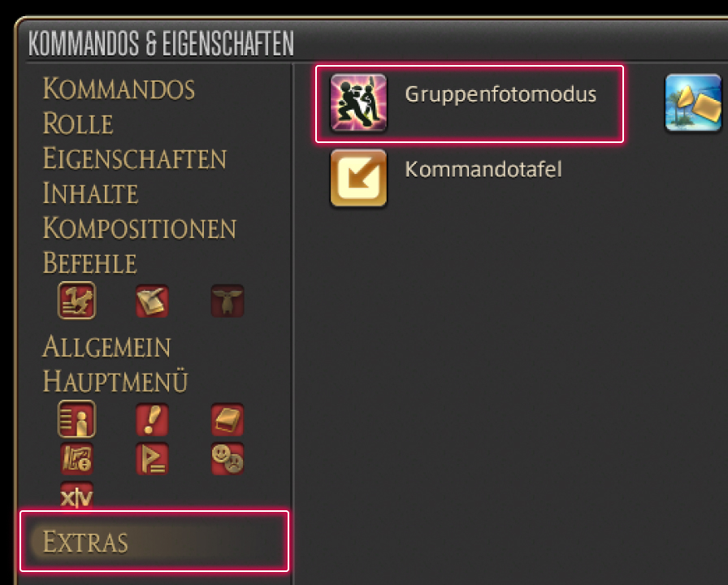Click the exclamation mark icon under Hauptmenü
The width and height of the screenshot is (728, 585).
[152, 420]
